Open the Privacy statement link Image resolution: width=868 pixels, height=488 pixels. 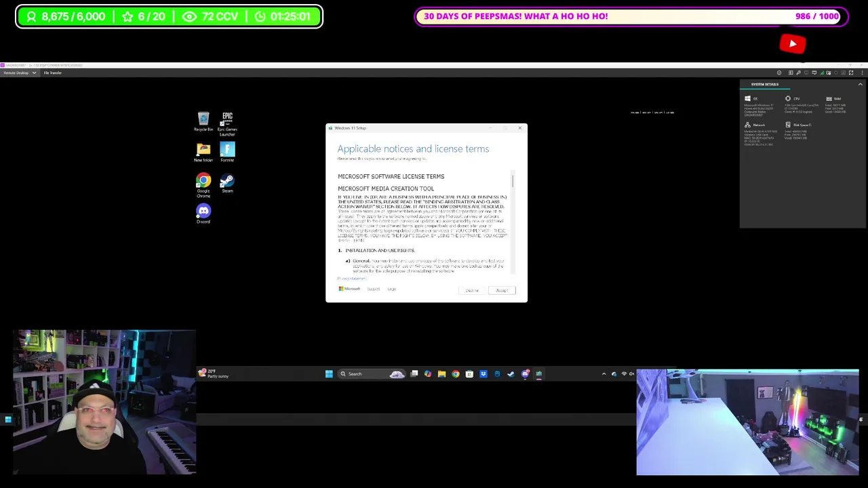coord(351,279)
